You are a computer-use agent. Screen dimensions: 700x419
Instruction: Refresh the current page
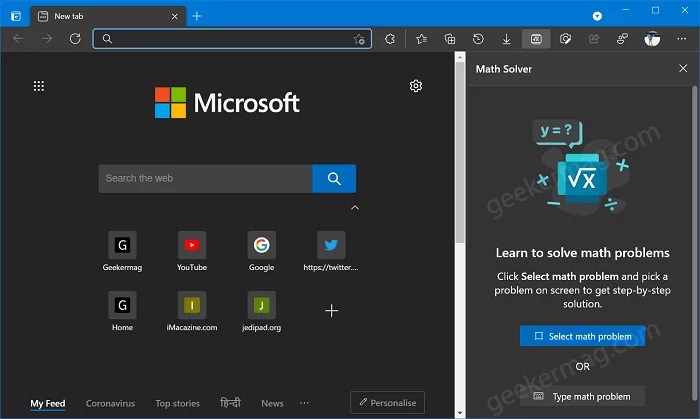coord(75,39)
